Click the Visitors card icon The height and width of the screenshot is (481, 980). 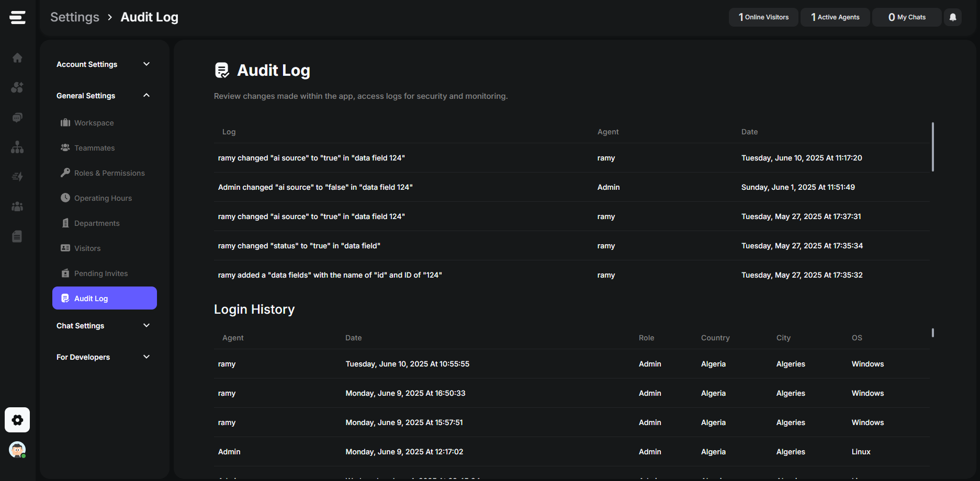[x=65, y=248]
